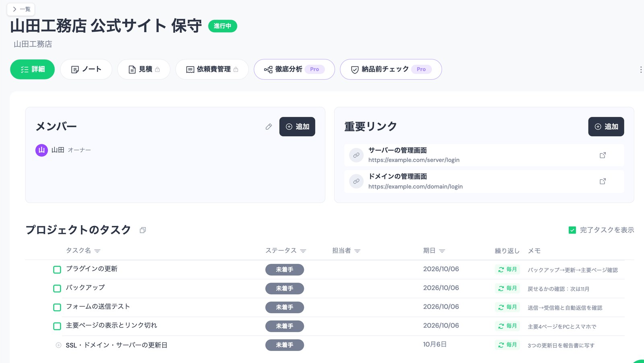The image size is (644, 363).
Task: Select the 詳細 tab
Action: [x=32, y=70]
